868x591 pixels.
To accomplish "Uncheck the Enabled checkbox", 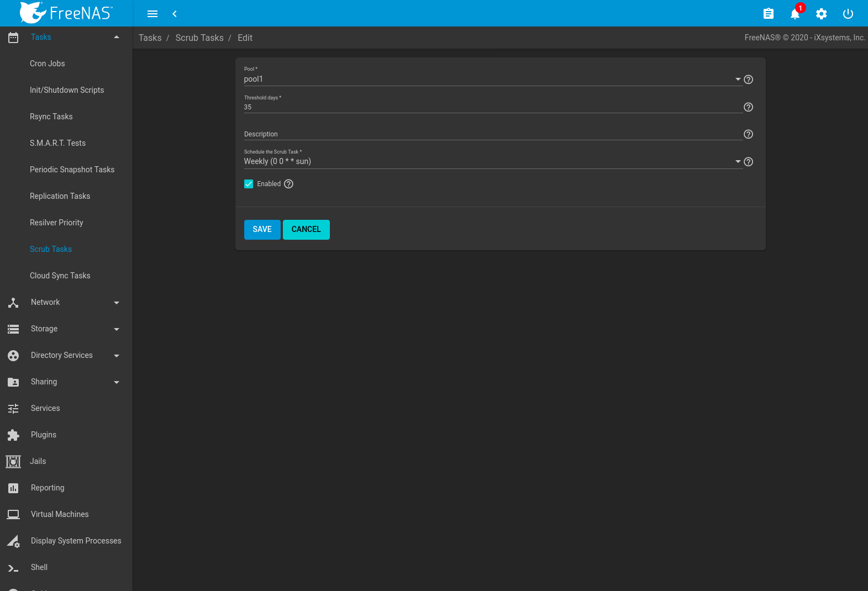I will click(x=249, y=184).
